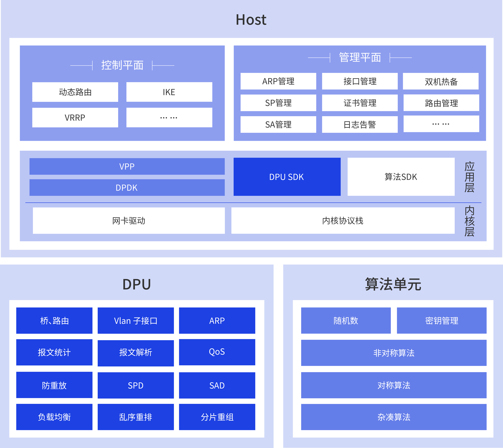This screenshot has width=503, height=448.
Task: Select the 乱序重排 tile
Action: point(136,417)
